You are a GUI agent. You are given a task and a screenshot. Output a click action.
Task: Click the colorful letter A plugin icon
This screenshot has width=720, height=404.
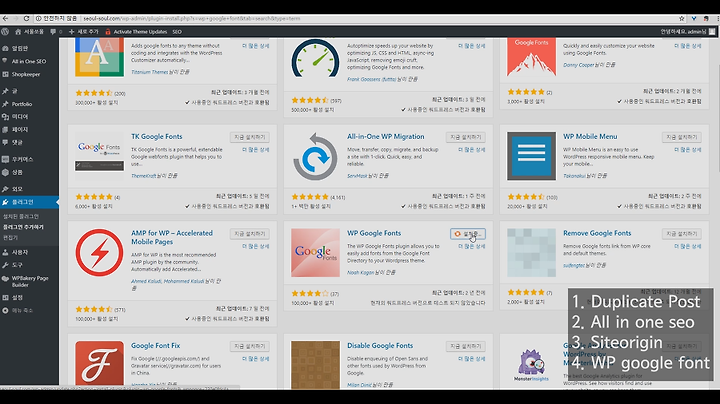pos(99,57)
